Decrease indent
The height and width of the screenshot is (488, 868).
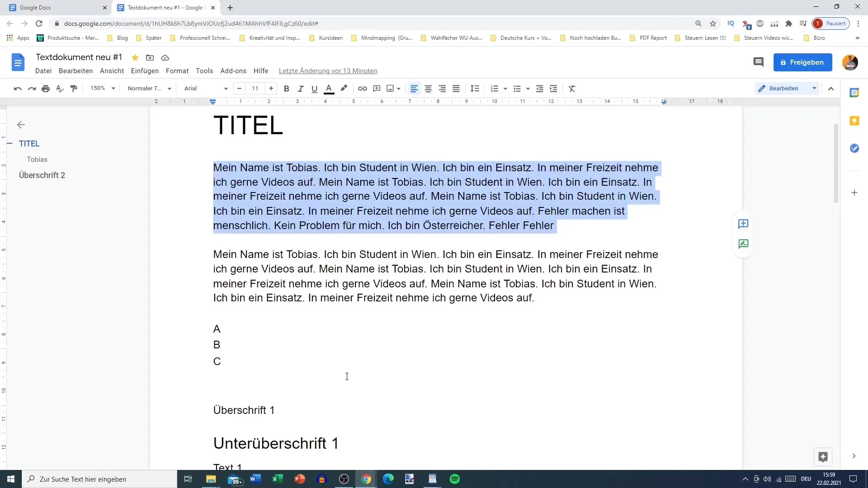tap(539, 89)
